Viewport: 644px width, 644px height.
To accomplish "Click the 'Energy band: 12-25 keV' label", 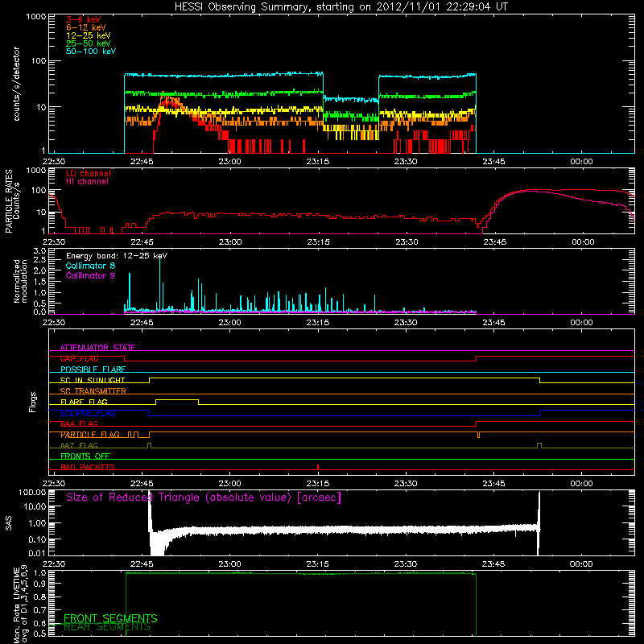I will [117, 256].
